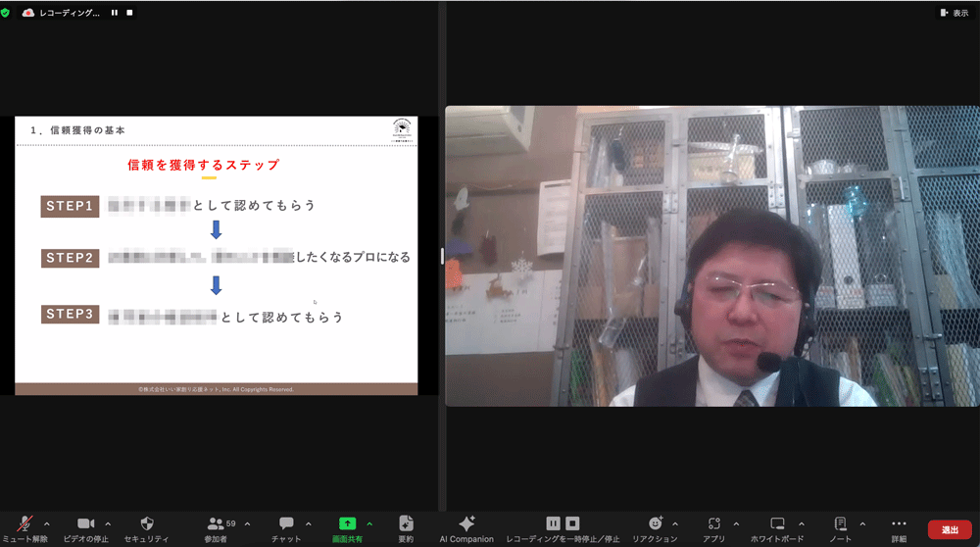Open the ホワイトボード whiteboard icon

pos(777,524)
